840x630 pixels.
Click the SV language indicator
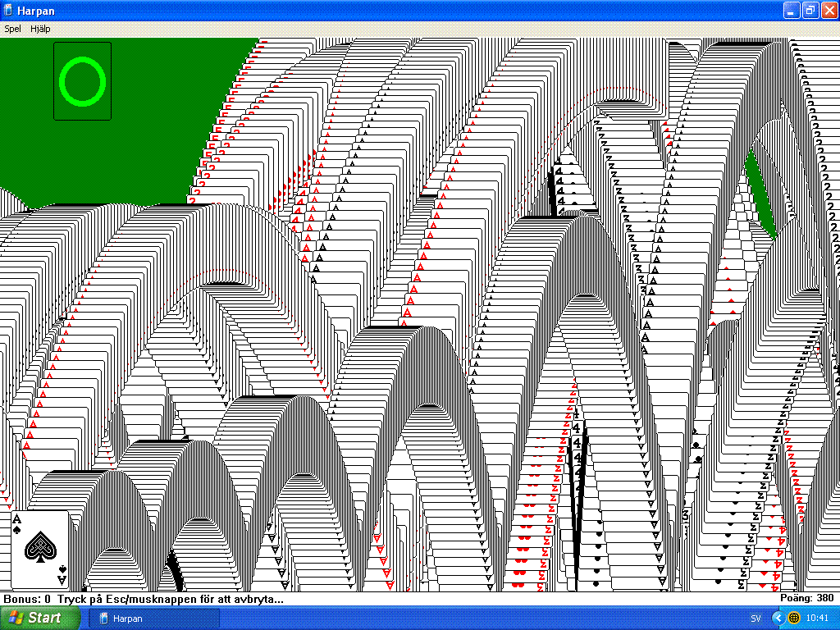click(x=756, y=619)
